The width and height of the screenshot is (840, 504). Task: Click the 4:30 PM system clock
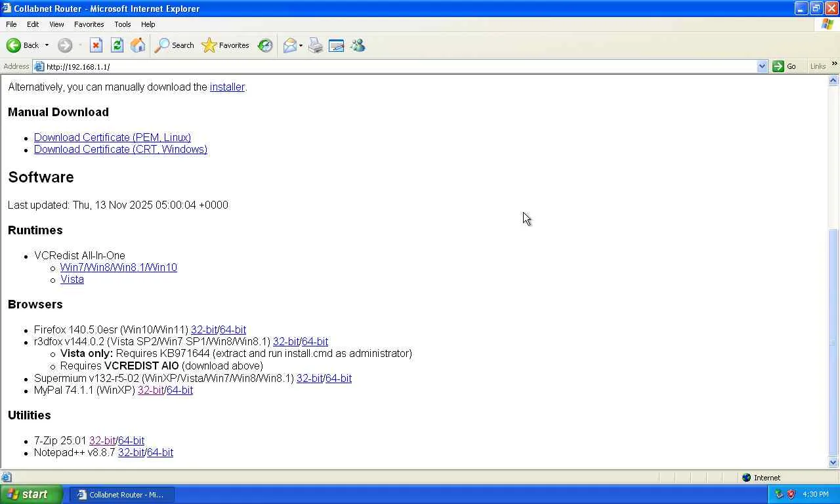click(816, 494)
